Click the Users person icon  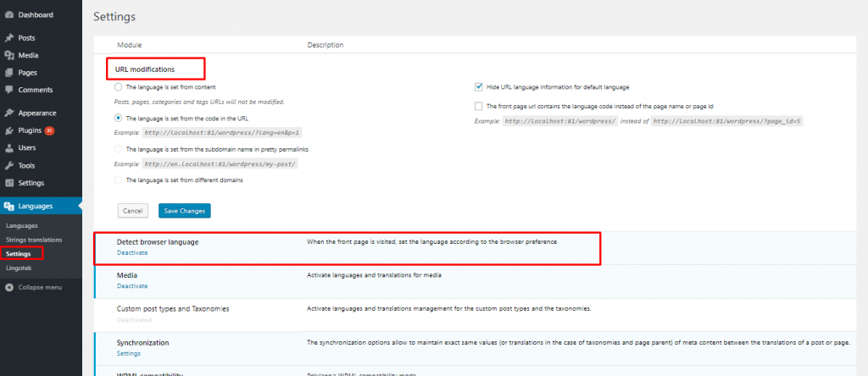tap(8, 148)
